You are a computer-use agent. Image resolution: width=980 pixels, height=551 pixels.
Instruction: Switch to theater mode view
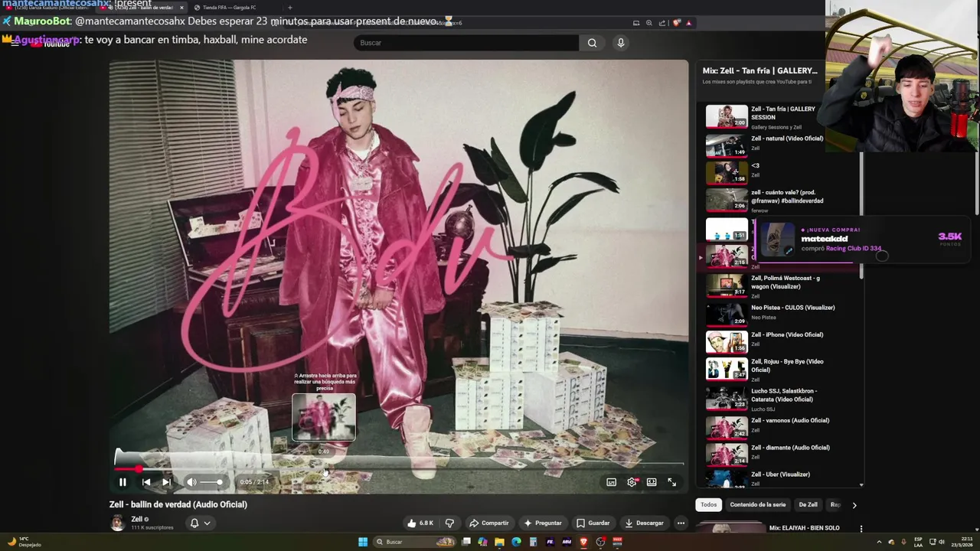pos(652,482)
